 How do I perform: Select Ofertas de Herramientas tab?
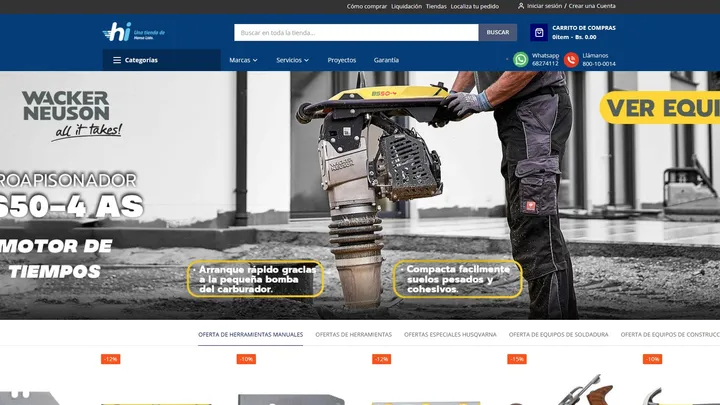(x=354, y=335)
